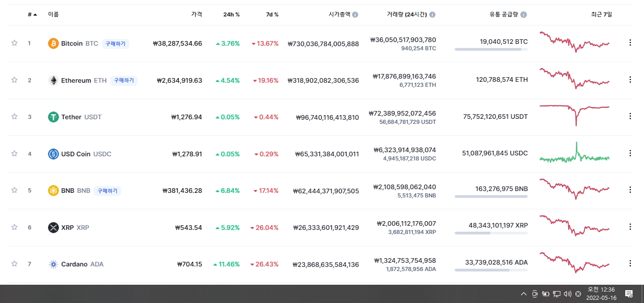Click 구매하기 button next to BNB
The image size is (644, 303).
click(x=107, y=191)
